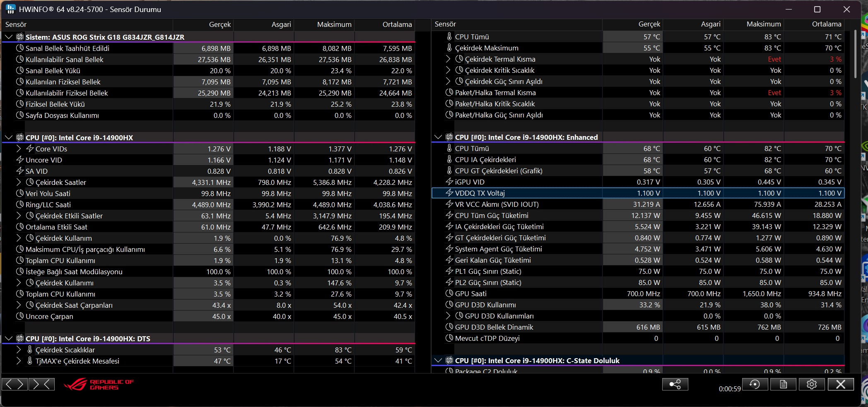868x407 pixels.
Task: Maximize the HWiNFO window
Action: point(817,9)
